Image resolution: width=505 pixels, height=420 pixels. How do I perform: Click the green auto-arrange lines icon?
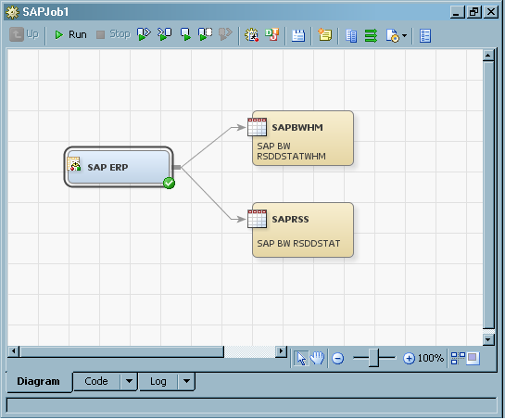point(371,35)
